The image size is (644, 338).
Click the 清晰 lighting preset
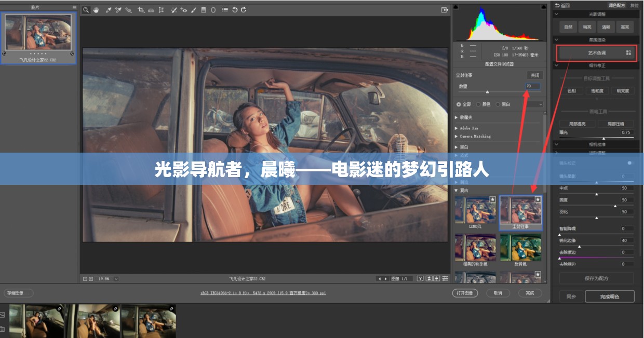(x=606, y=27)
